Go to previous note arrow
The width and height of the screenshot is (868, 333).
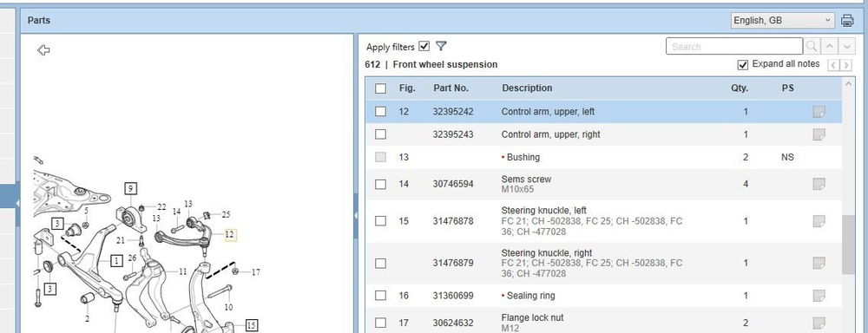click(x=833, y=65)
